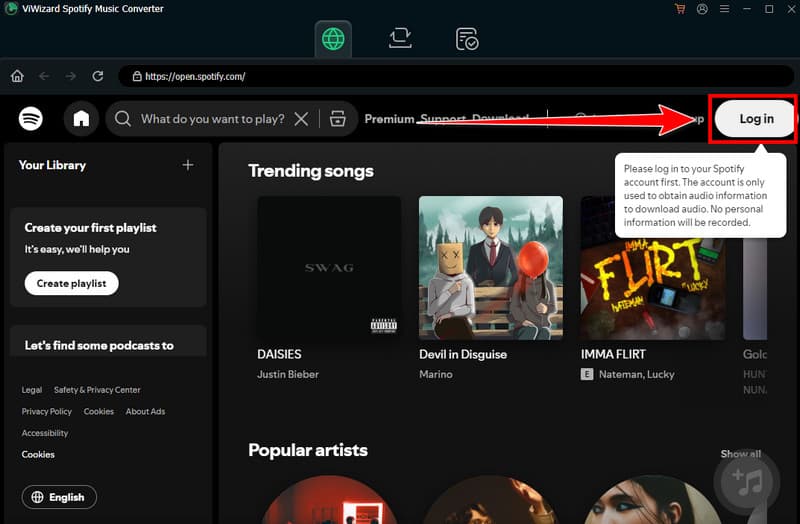
Task: Open the Trending songs heading
Action: [311, 171]
